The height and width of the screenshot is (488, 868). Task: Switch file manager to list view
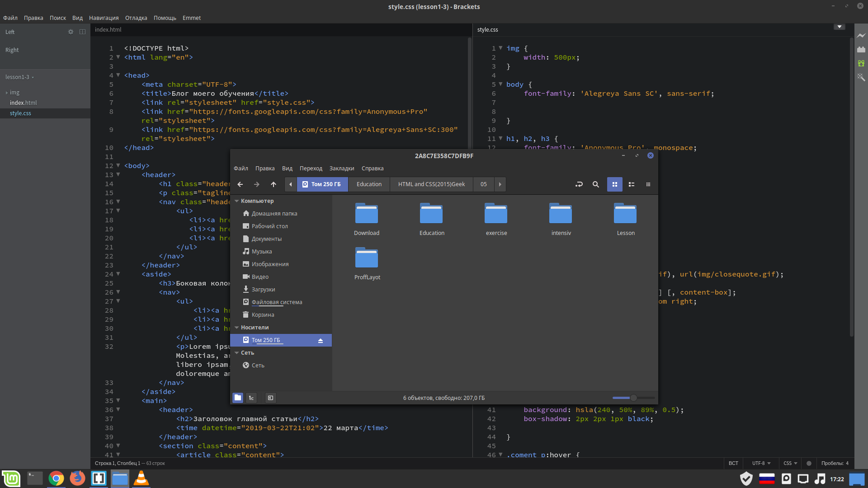[632, 184]
